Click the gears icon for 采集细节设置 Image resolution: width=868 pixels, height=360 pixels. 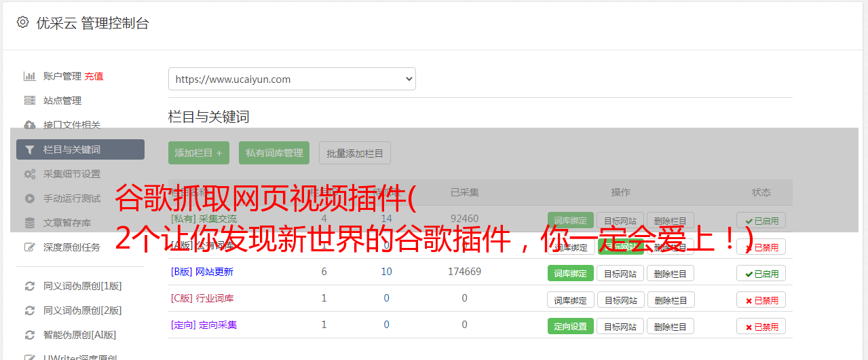tap(29, 174)
